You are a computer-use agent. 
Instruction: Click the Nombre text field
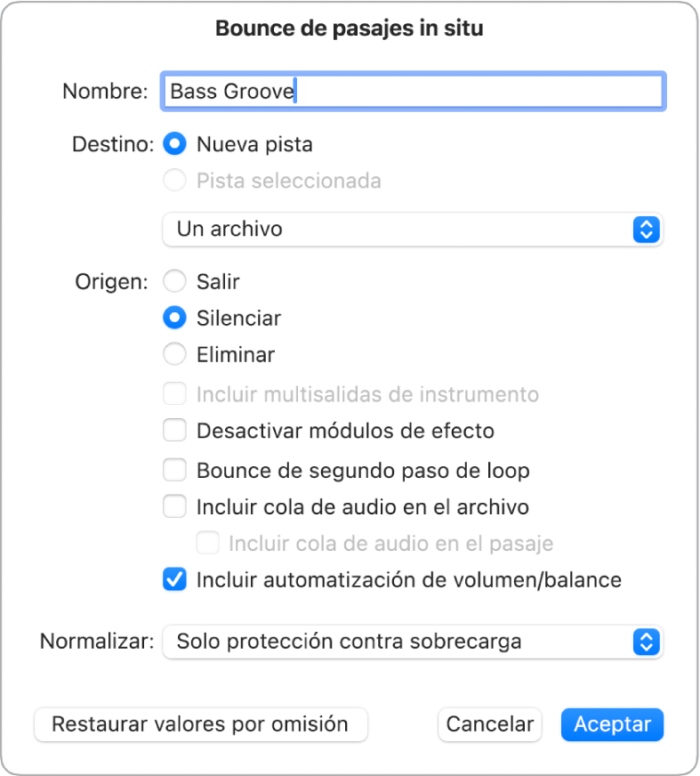(x=412, y=92)
